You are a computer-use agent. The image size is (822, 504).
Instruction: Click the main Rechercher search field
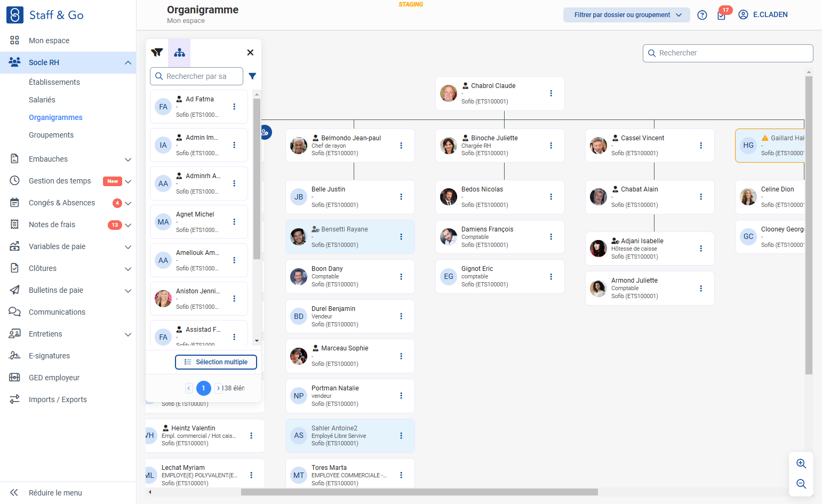728,53
